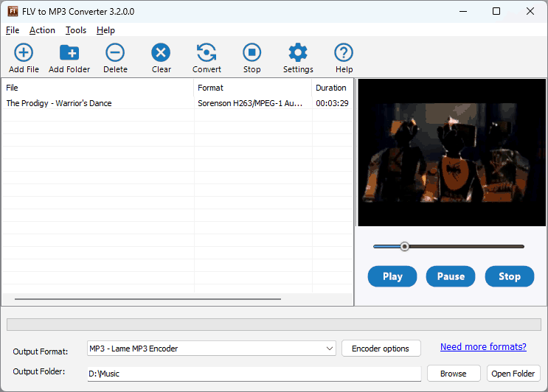
Task: Open the 'Need more formats?' link
Action: click(483, 346)
